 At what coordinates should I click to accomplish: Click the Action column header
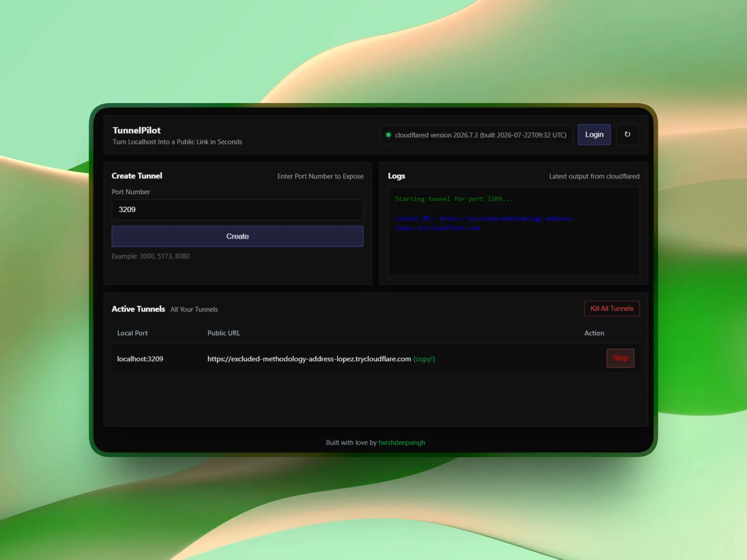(x=594, y=333)
